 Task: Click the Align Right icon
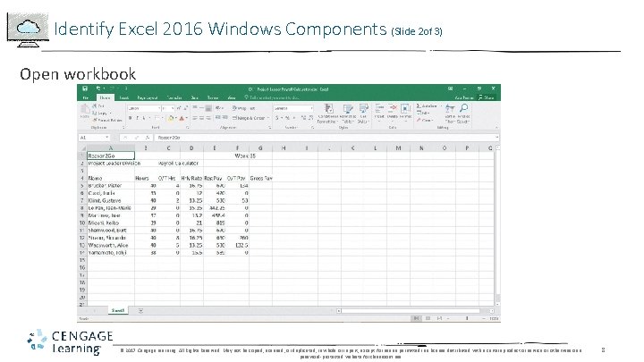click(208, 118)
